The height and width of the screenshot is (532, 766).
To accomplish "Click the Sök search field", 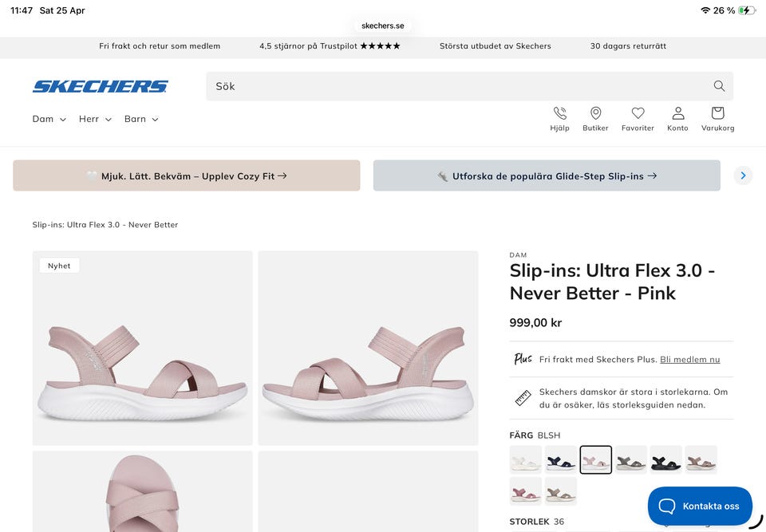I will (x=455, y=86).
